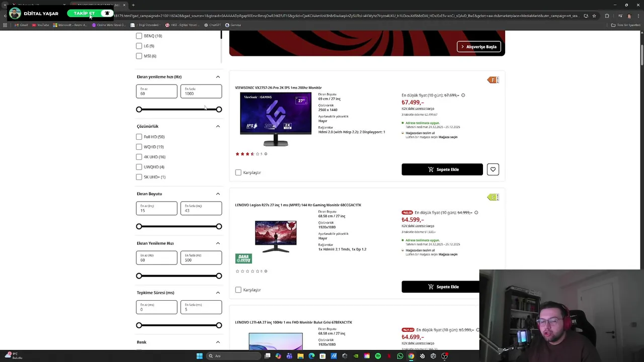Click En az field showing 60 under yenileme hızı (Hz)
Viewport: 644px width, 362px height.
coord(156,91)
